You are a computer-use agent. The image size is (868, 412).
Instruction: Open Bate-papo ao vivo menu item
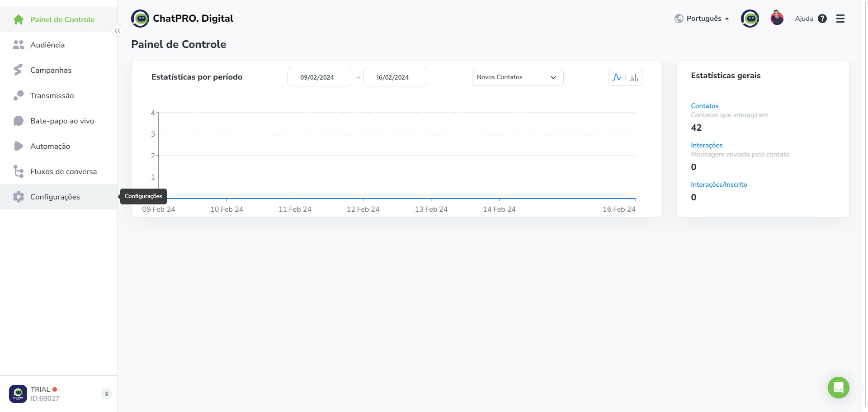(59, 121)
